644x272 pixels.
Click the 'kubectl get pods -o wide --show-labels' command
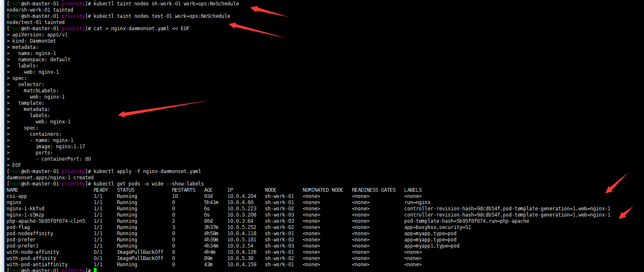149,184
